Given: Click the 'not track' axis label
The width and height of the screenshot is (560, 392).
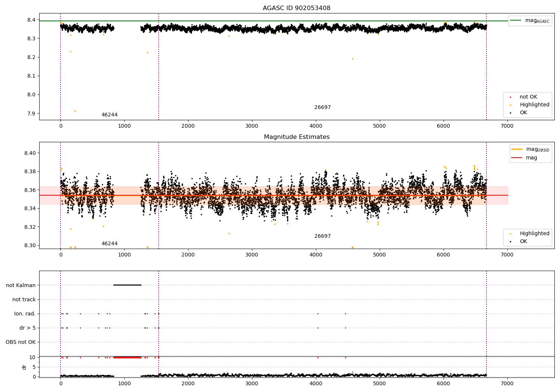Looking at the screenshot, I should pos(24,299).
